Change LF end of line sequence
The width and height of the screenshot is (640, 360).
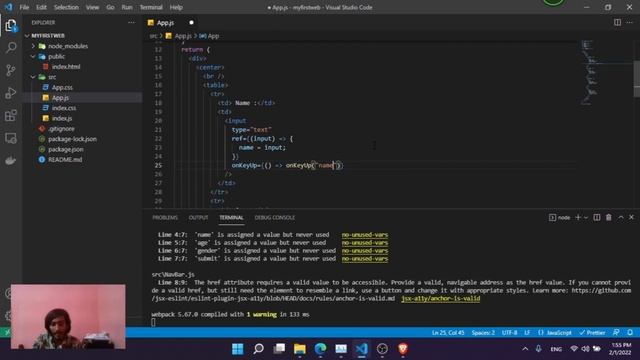[527, 333]
